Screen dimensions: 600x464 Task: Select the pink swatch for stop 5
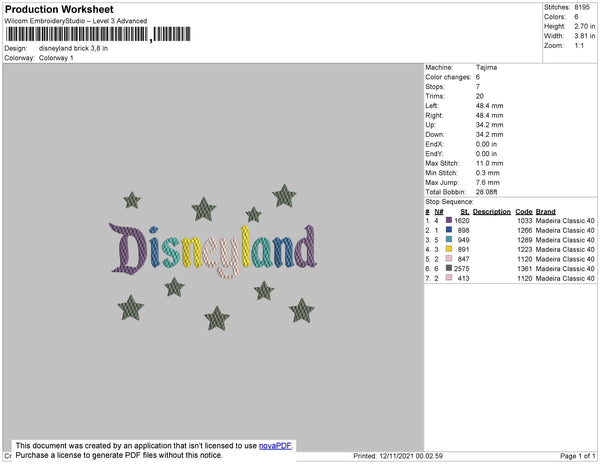pyautogui.click(x=449, y=259)
